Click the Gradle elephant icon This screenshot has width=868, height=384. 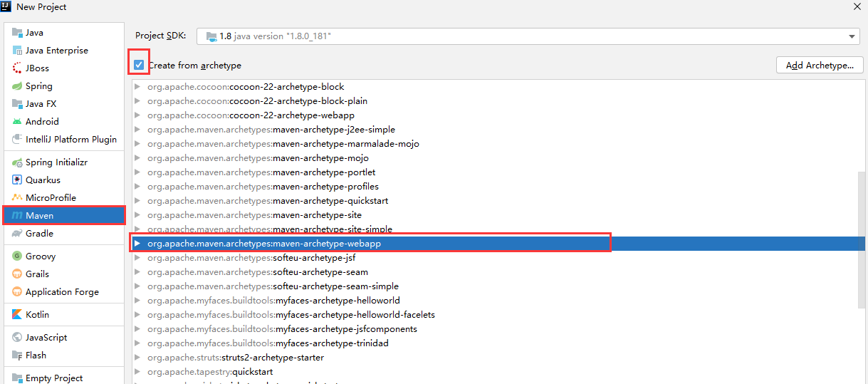(x=17, y=234)
